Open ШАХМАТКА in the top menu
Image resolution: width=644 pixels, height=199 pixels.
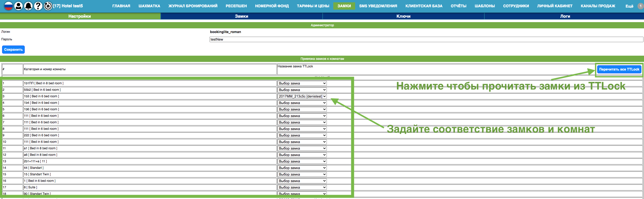point(149,6)
